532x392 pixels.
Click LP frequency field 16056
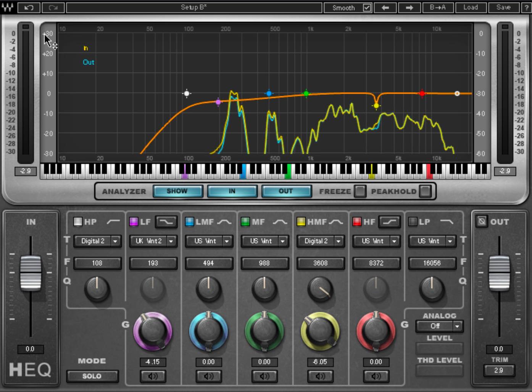432,263
